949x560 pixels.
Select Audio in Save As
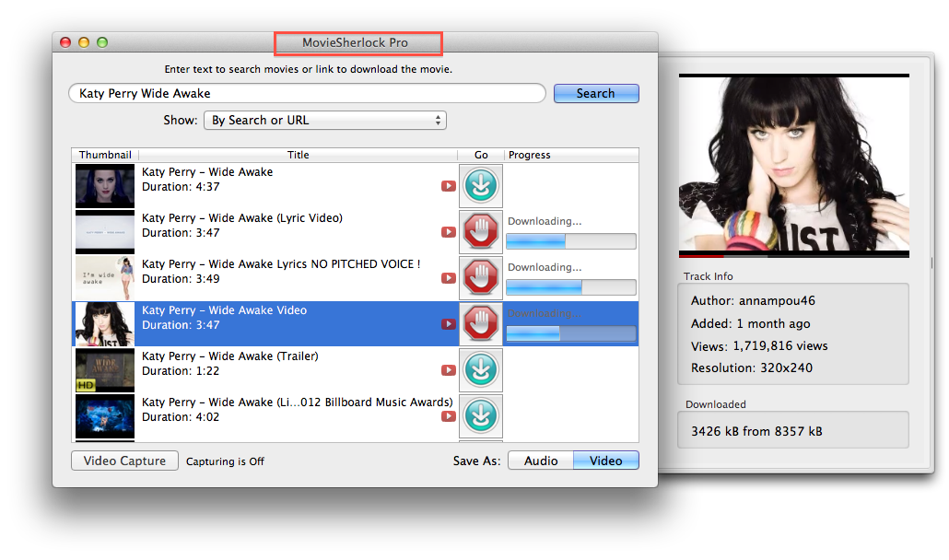click(x=541, y=461)
